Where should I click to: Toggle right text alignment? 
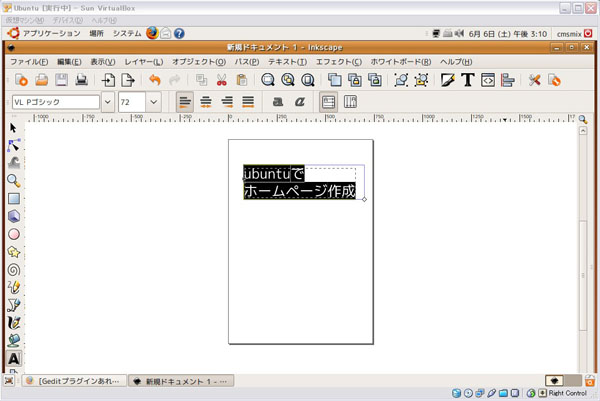(227, 102)
